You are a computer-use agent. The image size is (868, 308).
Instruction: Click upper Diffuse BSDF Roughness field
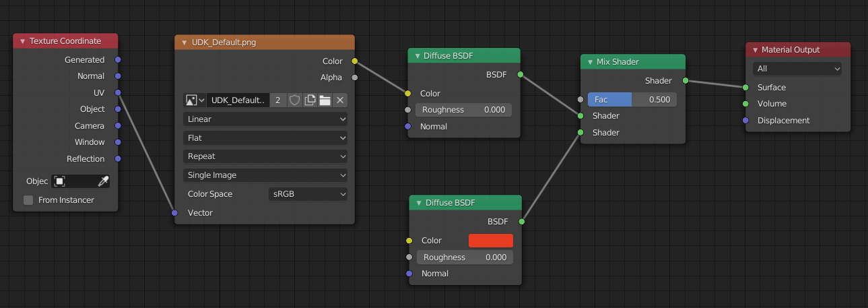pyautogui.click(x=464, y=110)
